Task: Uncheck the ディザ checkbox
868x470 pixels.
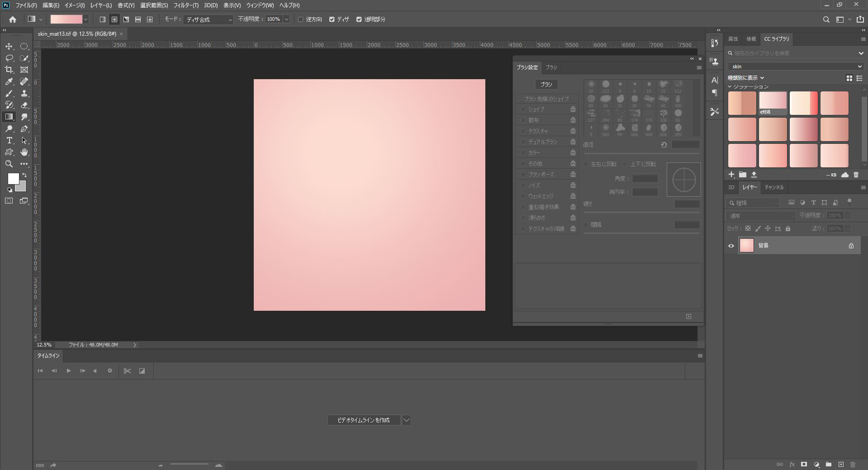Action: pyautogui.click(x=332, y=19)
